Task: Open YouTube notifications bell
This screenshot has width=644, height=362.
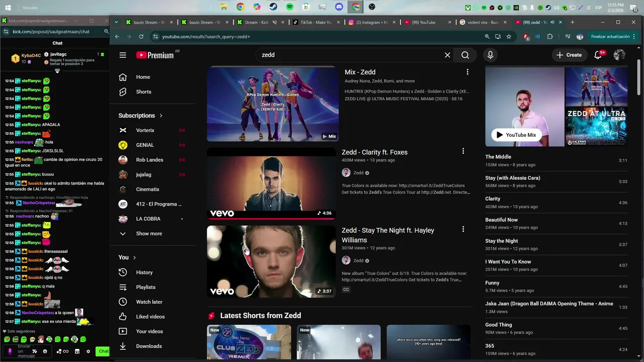Action: pyautogui.click(x=598, y=55)
